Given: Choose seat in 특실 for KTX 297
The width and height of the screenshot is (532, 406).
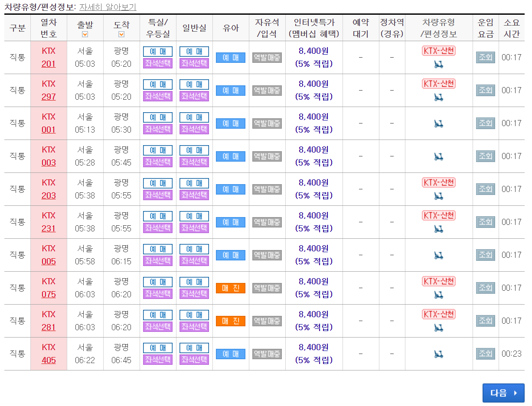Looking at the screenshot, I should [158, 96].
